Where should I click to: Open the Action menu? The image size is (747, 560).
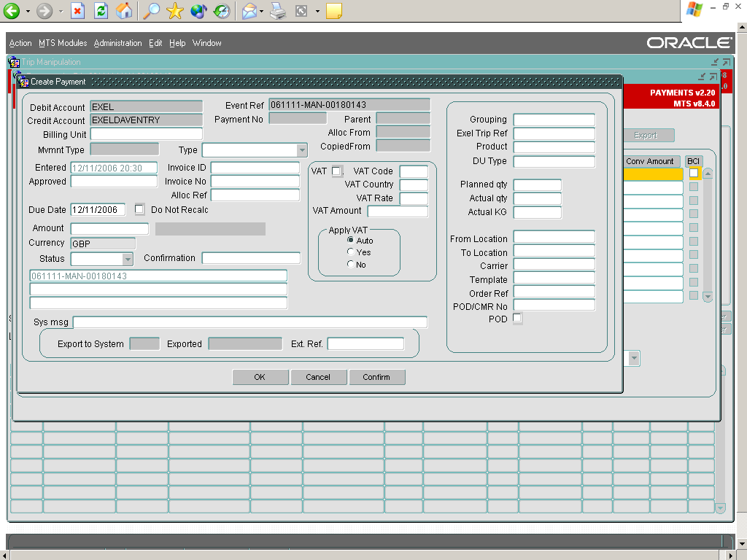coord(20,43)
